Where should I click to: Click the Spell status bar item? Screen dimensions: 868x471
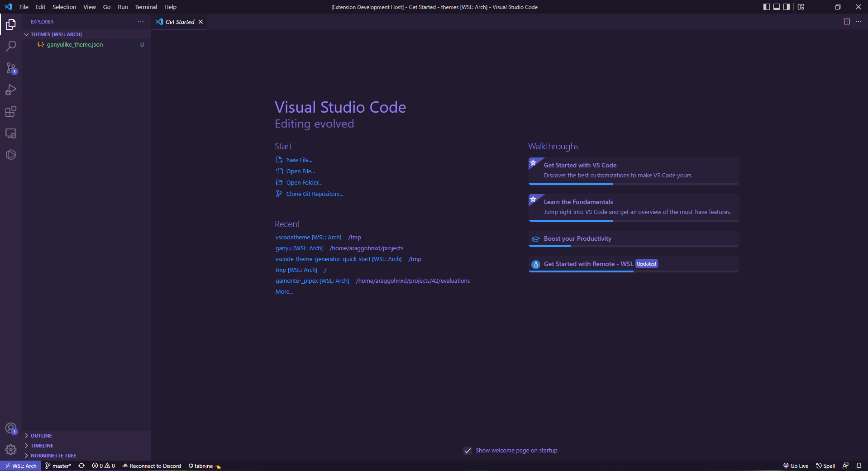coord(825,466)
